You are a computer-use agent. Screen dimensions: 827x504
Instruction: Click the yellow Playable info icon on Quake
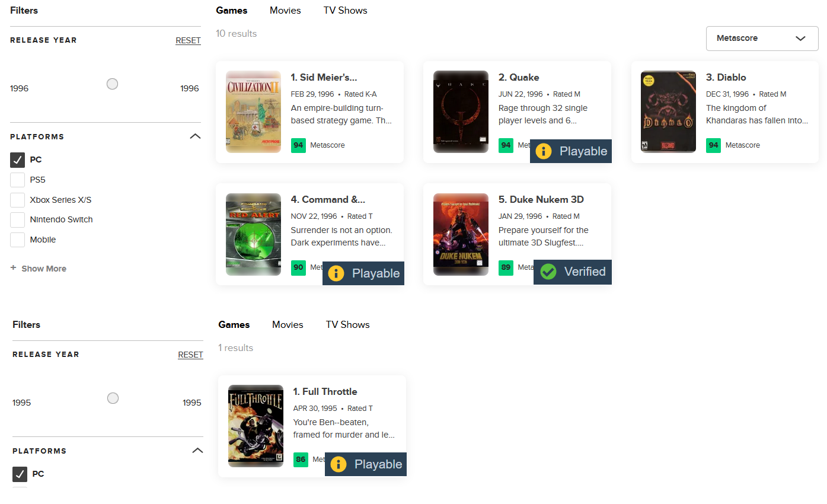click(544, 151)
